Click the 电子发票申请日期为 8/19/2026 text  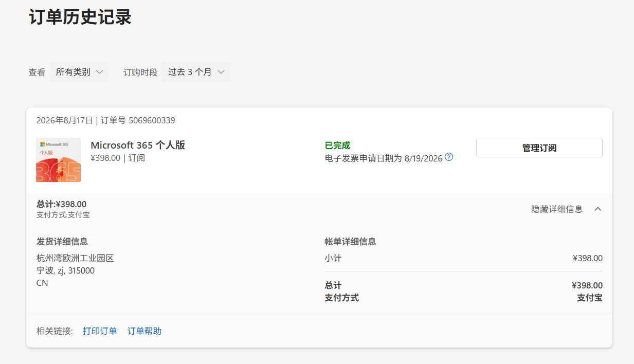(384, 158)
